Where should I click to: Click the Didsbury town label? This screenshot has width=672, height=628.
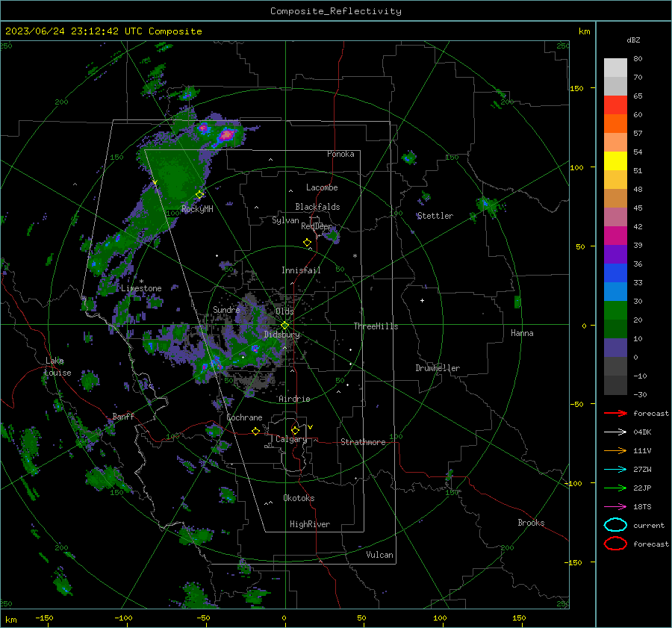pyautogui.click(x=281, y=335)
